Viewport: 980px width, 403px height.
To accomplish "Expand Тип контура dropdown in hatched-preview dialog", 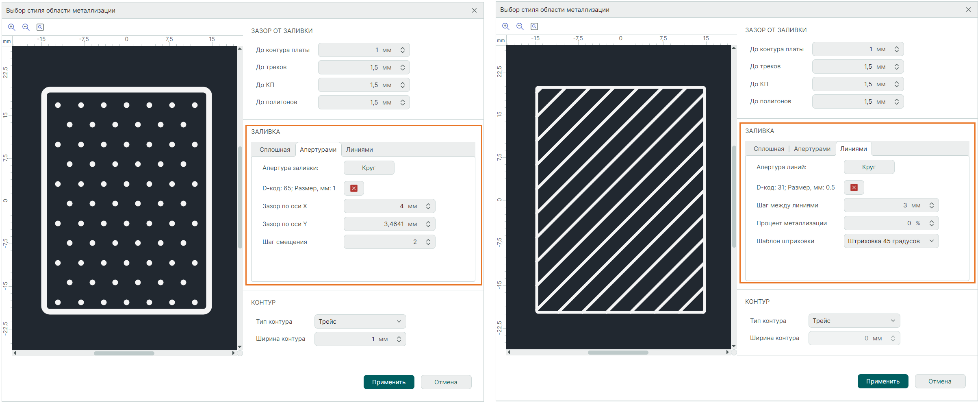I will (x=854, y=321).
